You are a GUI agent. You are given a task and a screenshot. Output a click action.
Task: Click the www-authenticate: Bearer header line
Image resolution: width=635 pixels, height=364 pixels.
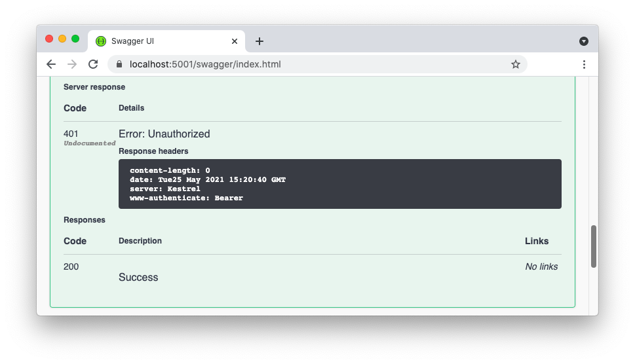pyautogui.click(x=186, y=198)
